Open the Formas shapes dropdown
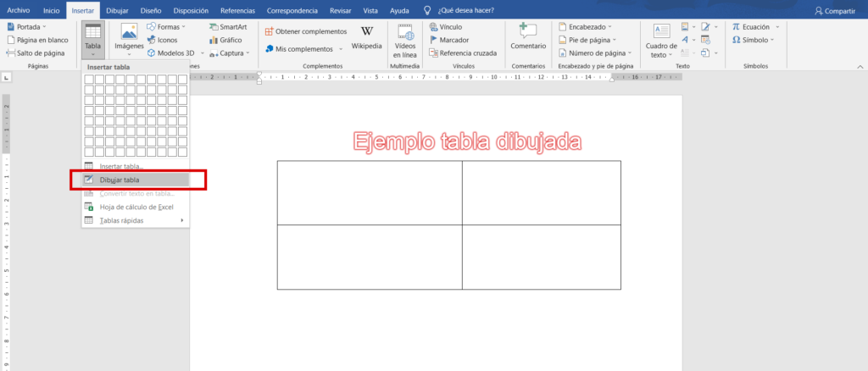Screen dimensions: 868x371 (166, 27)
